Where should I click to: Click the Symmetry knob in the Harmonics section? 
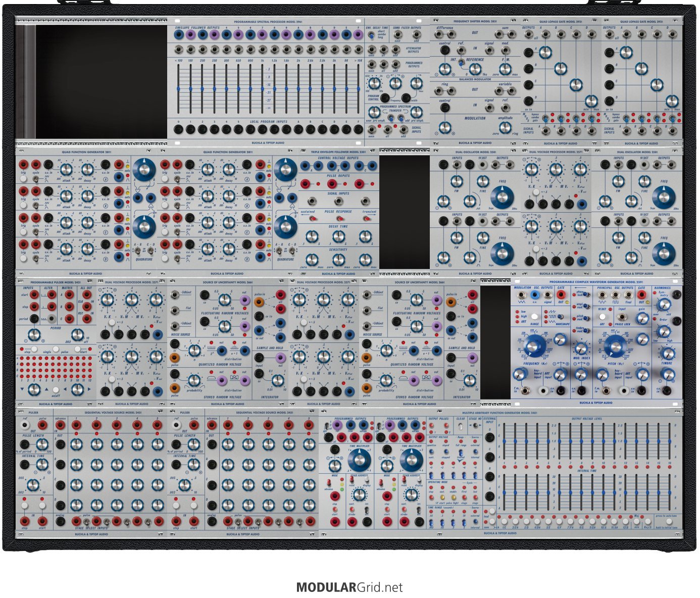click(664, 304)
